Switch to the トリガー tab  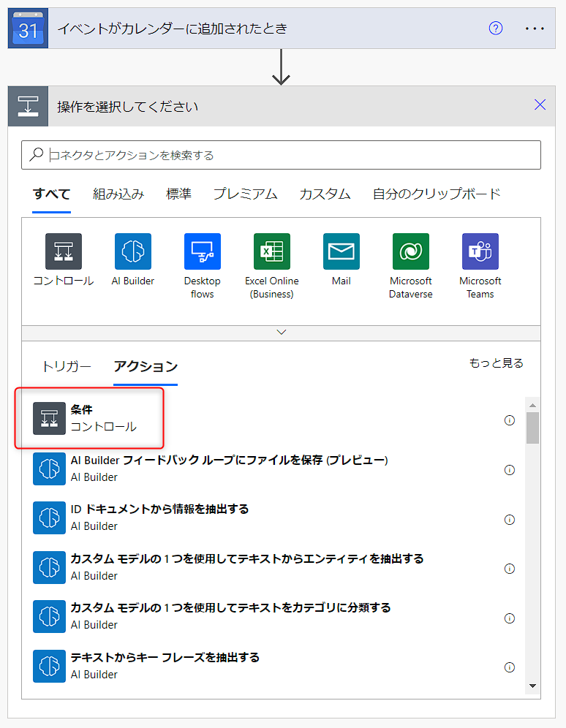tap(67, 366)
